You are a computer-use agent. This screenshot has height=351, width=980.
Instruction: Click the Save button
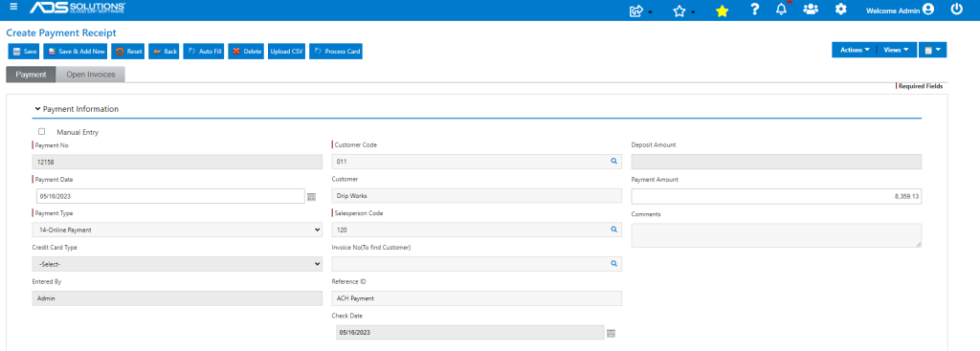click(x=25, y=52)
